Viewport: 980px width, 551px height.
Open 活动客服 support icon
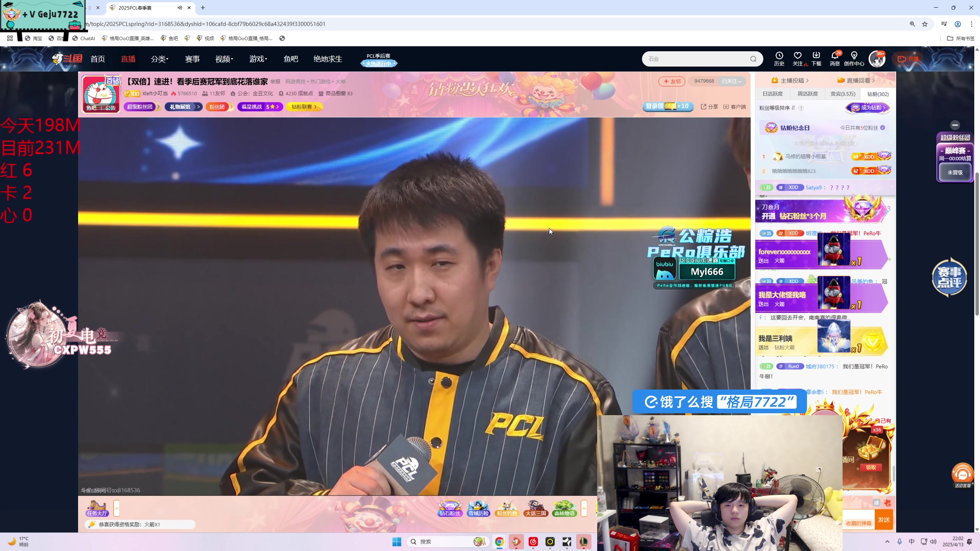[962, 476]
